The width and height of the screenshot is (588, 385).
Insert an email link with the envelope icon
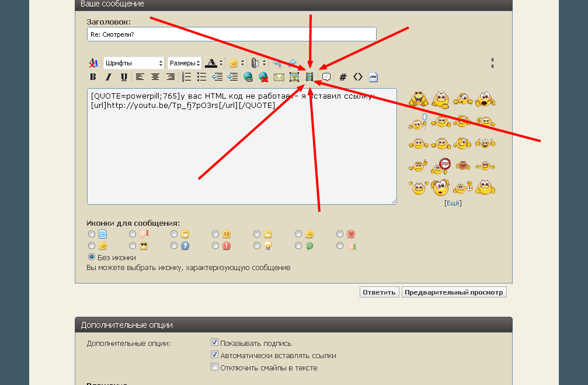279,77
